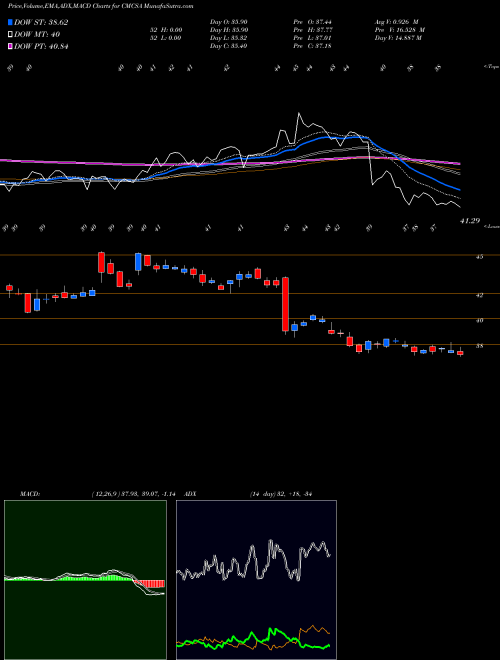The width and height of the screenshot is (500, 660).
Task: Click the MACD (12,26,9) parameter values
Action: coord(136,494)
